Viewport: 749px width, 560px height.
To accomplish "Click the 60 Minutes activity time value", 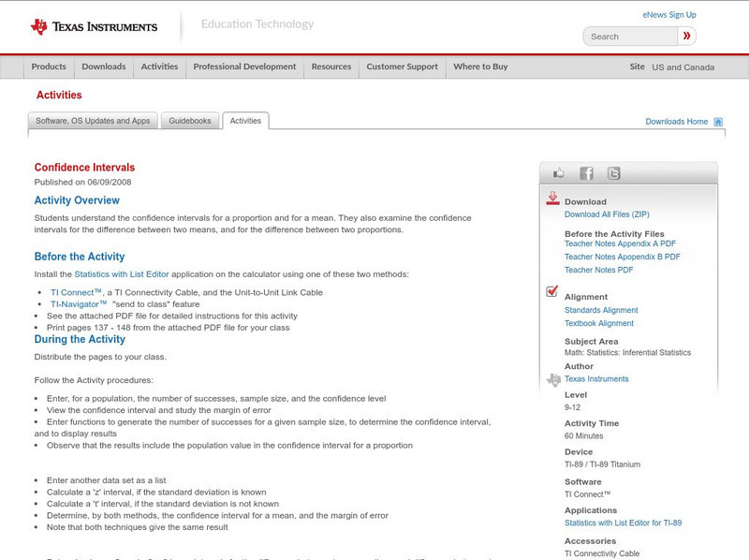I will [x=583, y=436].
